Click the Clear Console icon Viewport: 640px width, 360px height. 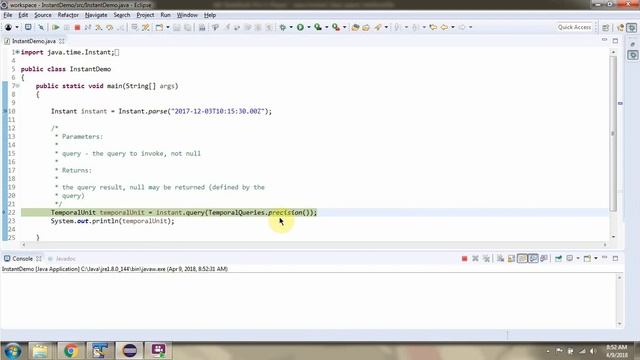[500, 258]
